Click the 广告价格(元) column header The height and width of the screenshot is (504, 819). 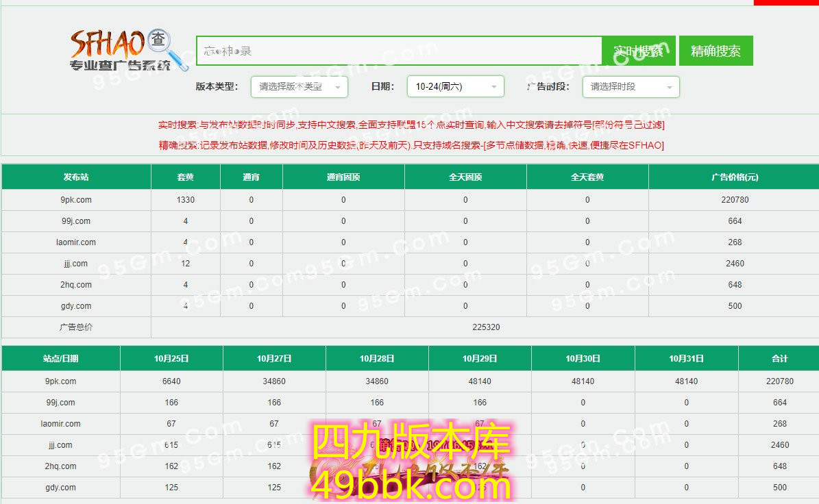tap(735, 177)
